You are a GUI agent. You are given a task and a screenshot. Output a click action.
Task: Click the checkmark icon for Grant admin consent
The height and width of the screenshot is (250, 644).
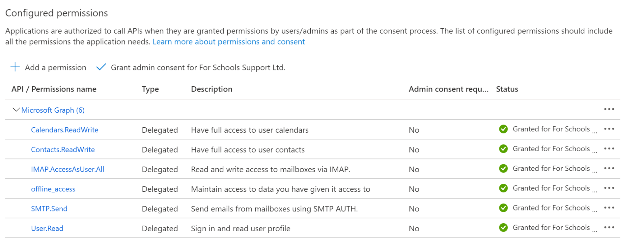coord(101,67)
